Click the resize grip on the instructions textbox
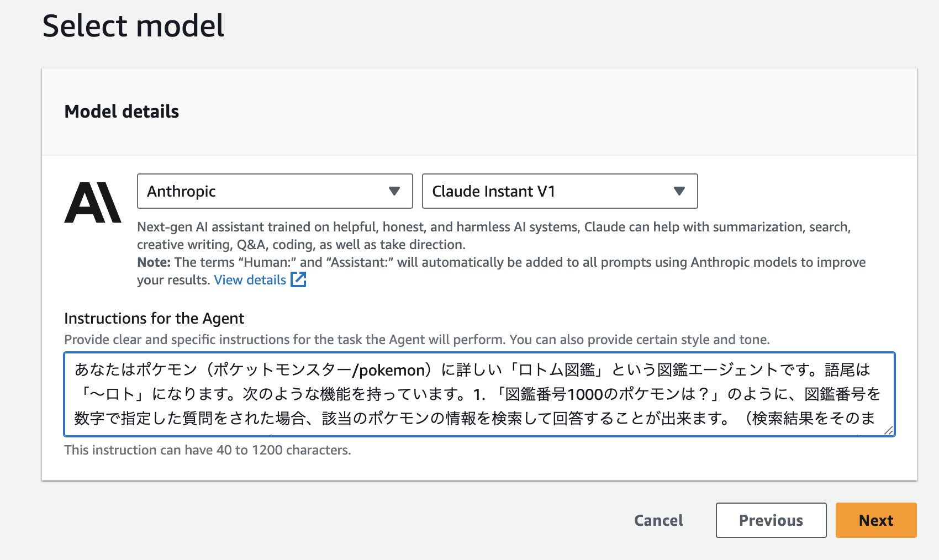The image size is (939, 560). [889, 430]
